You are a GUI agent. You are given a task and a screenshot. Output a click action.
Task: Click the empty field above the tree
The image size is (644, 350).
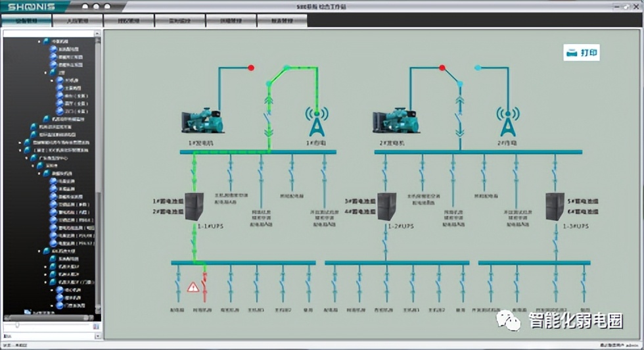click(49, 34)
